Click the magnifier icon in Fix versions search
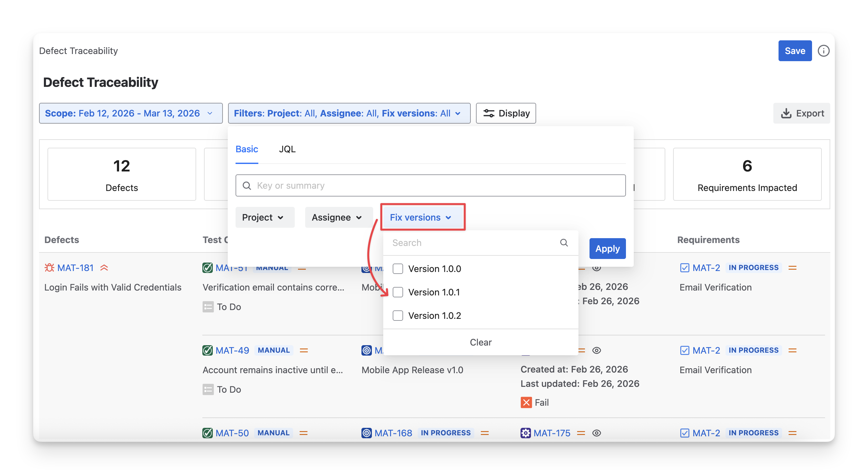868x475 pixels. pyautogui.click(x=564, y=243)
